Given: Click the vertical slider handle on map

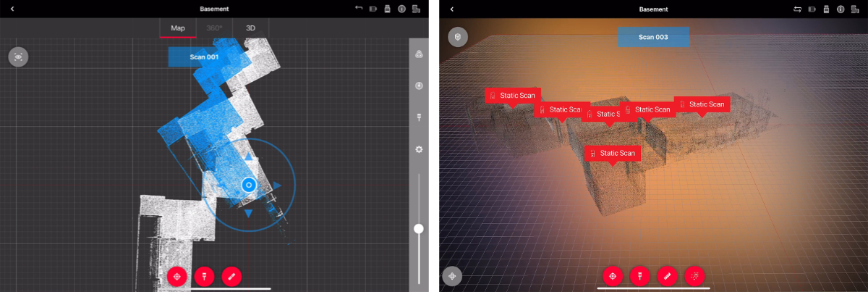Looking at the screenshot, I should 419,228.
